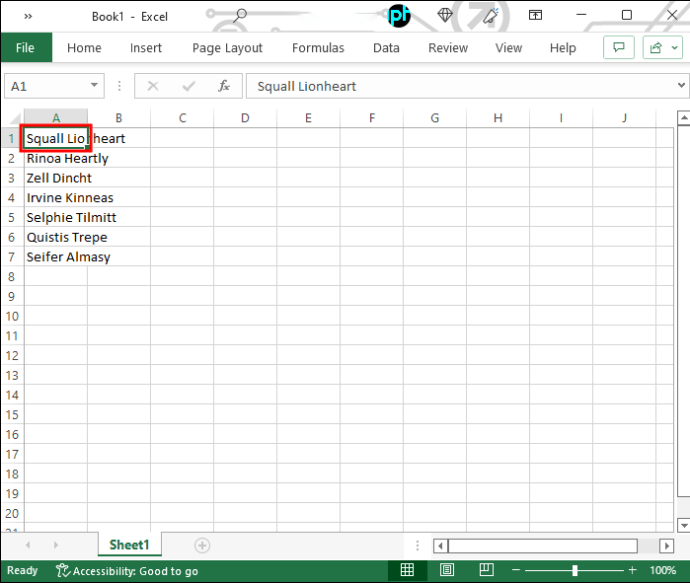Click the pen coming-soon icon

[x=490, y=15]
